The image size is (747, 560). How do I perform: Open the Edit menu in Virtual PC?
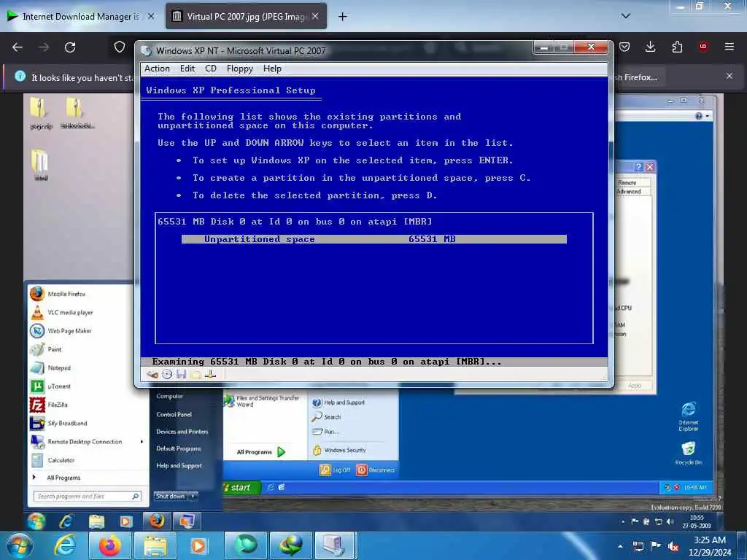(x=187, y=69)
